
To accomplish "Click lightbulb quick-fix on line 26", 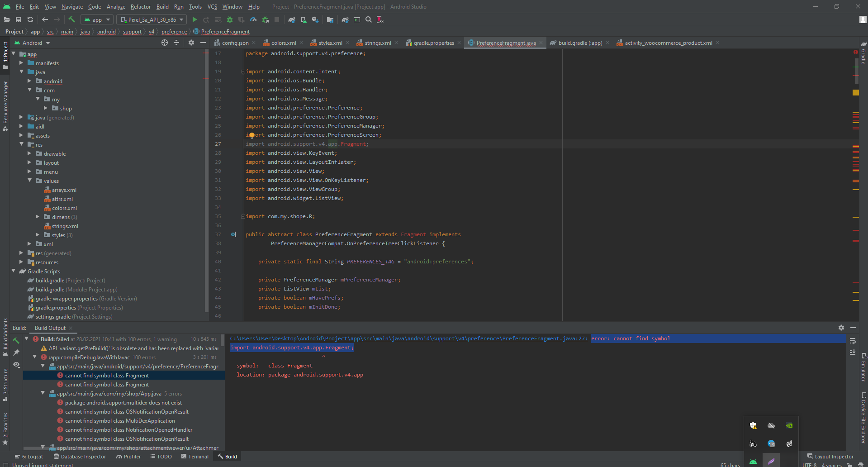I will click(x=252, y=135).
